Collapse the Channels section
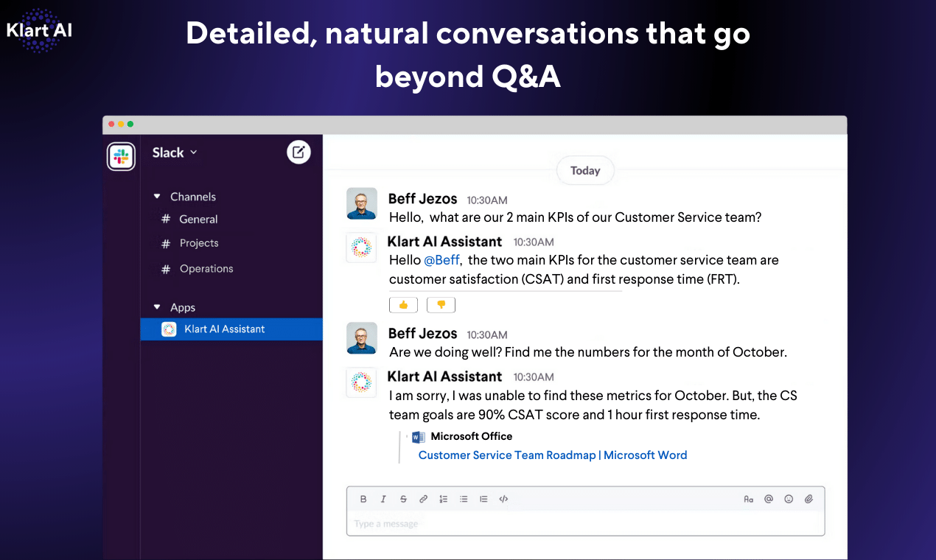The image size is (936, 560). click(156, 196)
